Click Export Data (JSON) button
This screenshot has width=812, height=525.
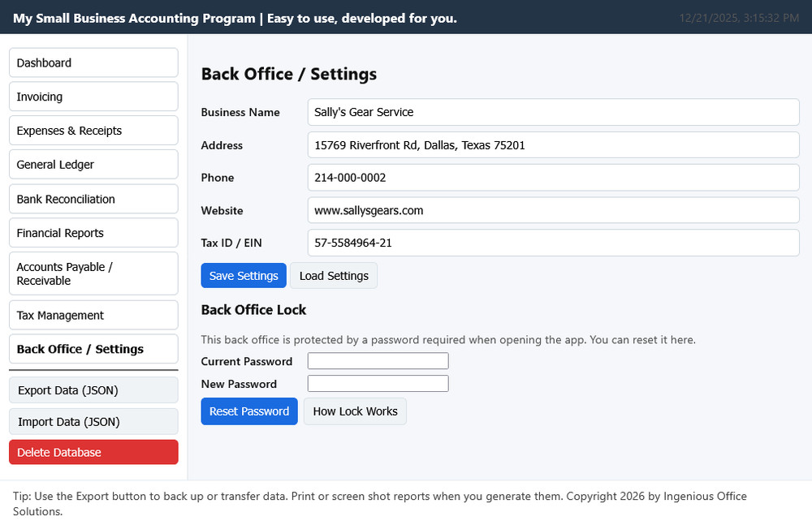pyautogui.click(x=93, y=390)
